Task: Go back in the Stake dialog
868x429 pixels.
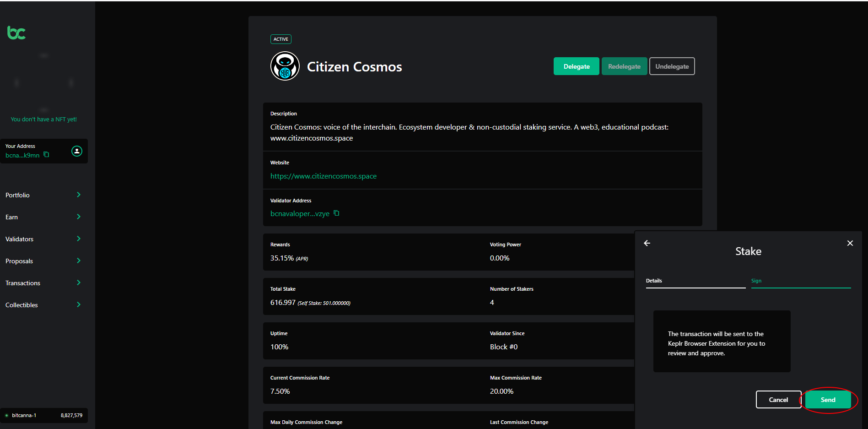Action: pos(647,243)
